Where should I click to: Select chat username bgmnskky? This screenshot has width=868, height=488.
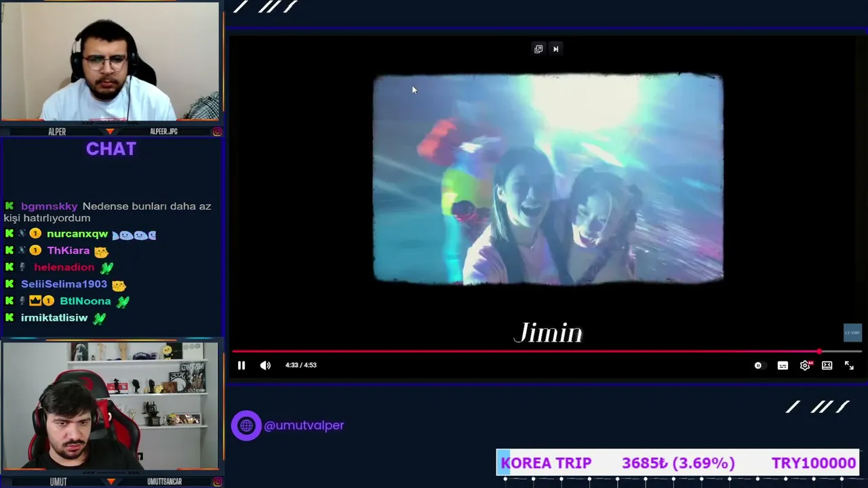pyautogui.click(x=50, y=206)
